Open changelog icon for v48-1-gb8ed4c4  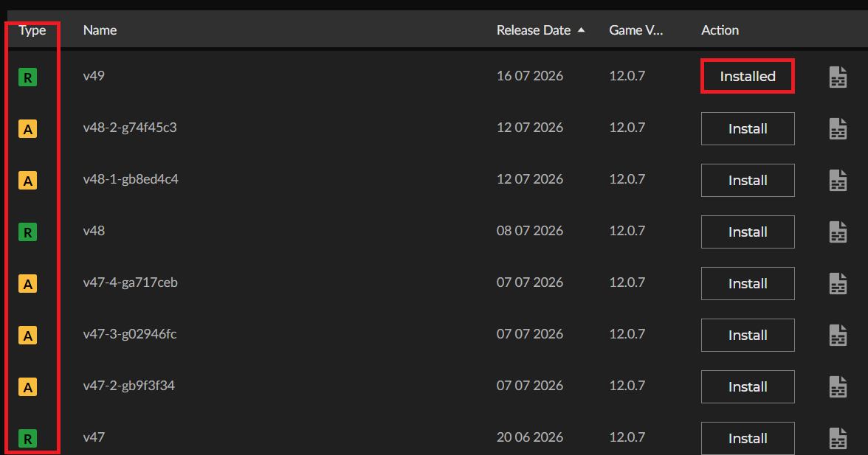838,180
